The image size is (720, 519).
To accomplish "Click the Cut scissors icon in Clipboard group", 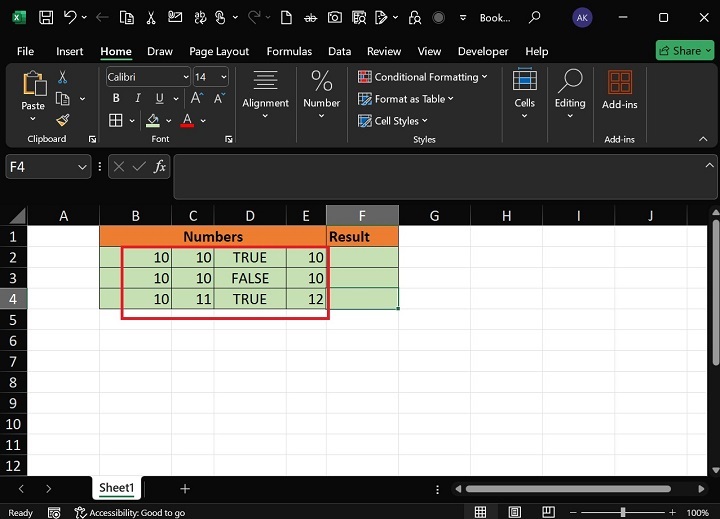I will pos(62,77).
